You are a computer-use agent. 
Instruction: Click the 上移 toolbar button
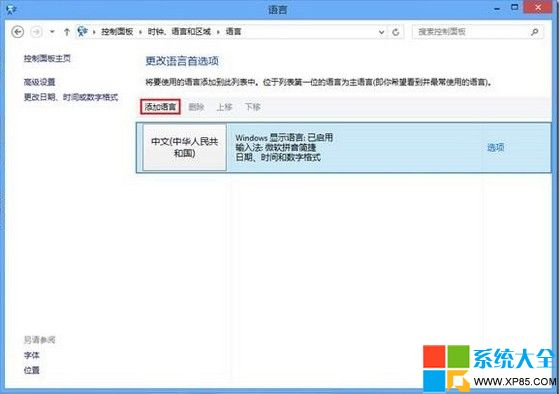(x=224, y=107)
